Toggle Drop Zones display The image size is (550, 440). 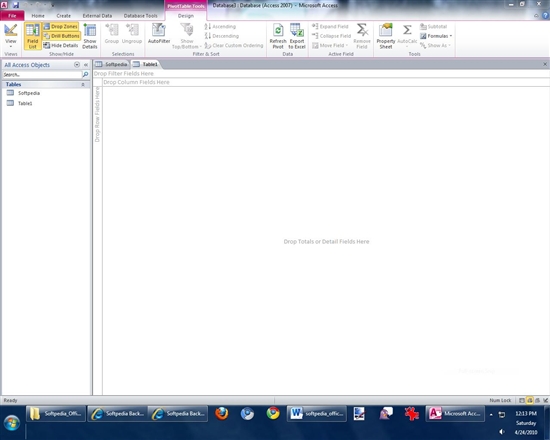coord(61,27)
